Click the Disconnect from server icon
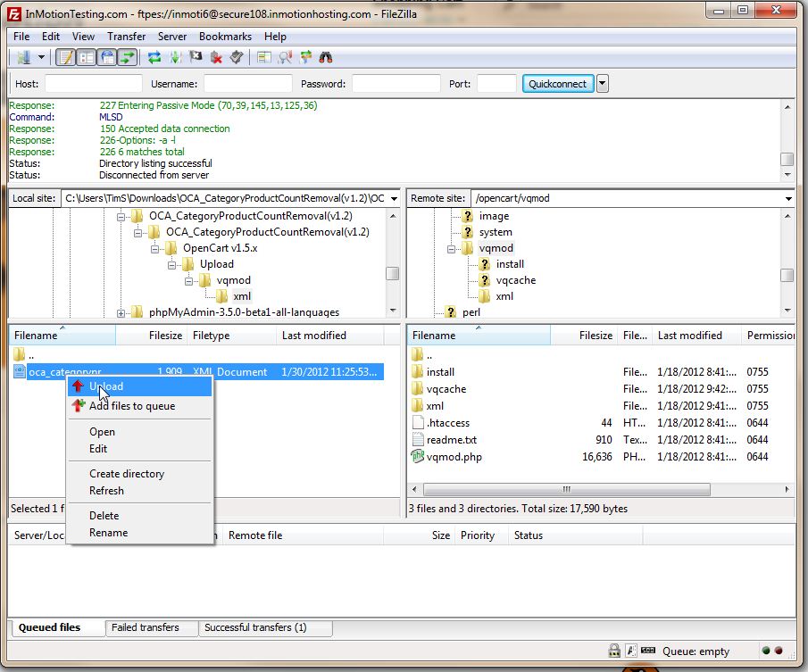 [x=216, y=58]
